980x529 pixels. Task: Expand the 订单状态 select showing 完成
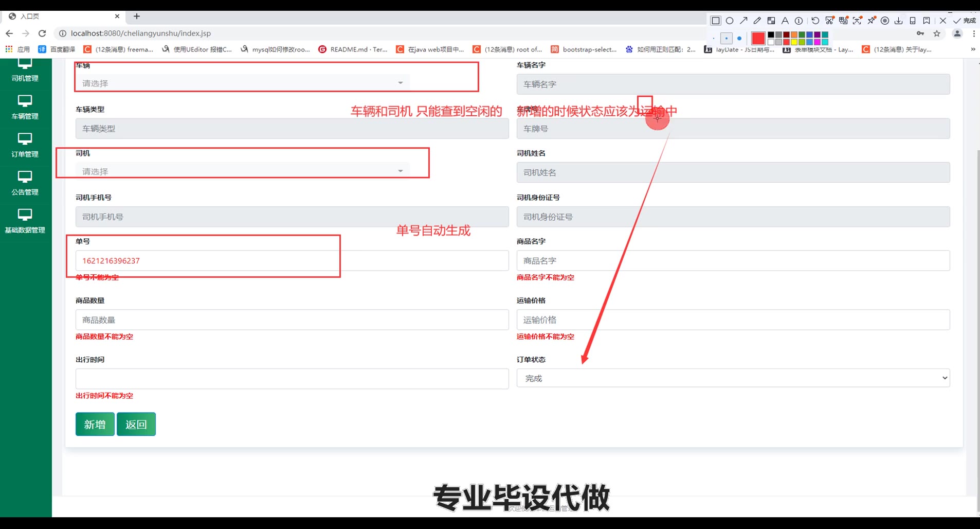click(733, 378)
